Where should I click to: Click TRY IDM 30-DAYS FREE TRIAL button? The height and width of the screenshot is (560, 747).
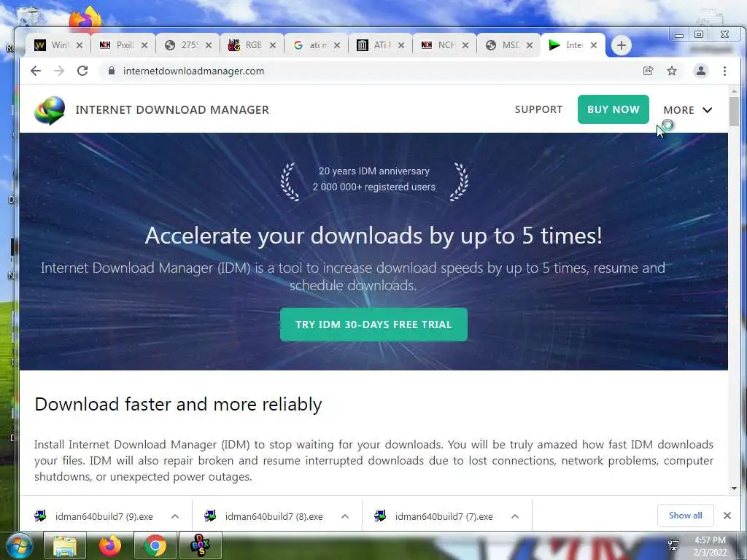point(373,324)
